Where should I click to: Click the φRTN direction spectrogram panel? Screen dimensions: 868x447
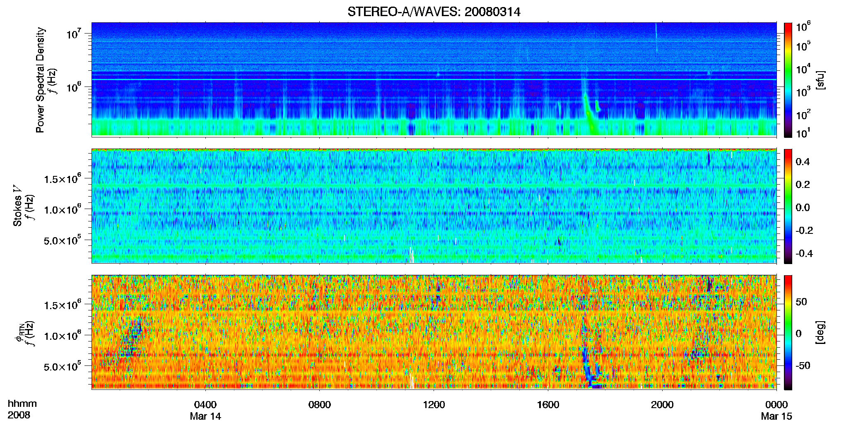[x=434, y=332]
